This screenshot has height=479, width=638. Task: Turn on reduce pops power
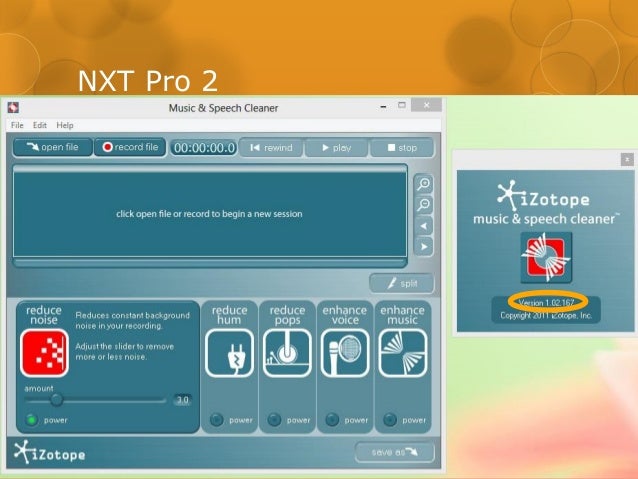click(274, 420)
